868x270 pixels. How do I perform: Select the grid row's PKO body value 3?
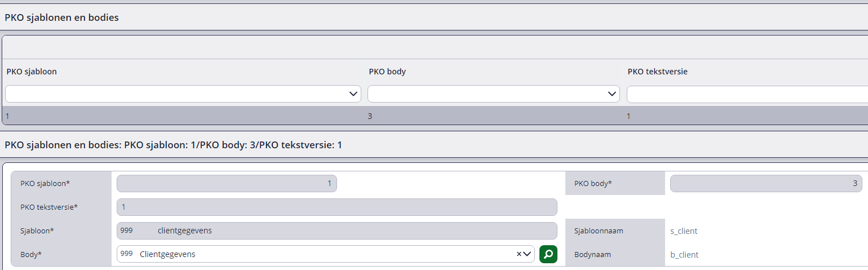pos(370,116)
